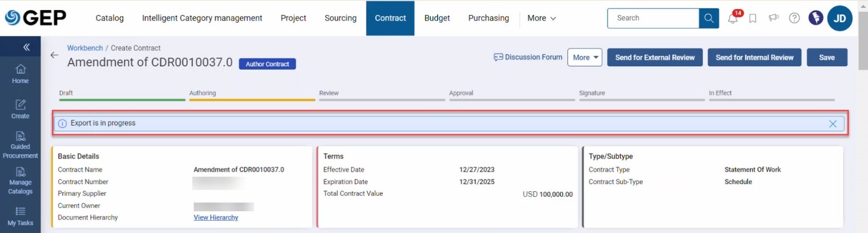868x233 pixels.
Task: Open the announcements megaphone icon
Action: point(773,18)
